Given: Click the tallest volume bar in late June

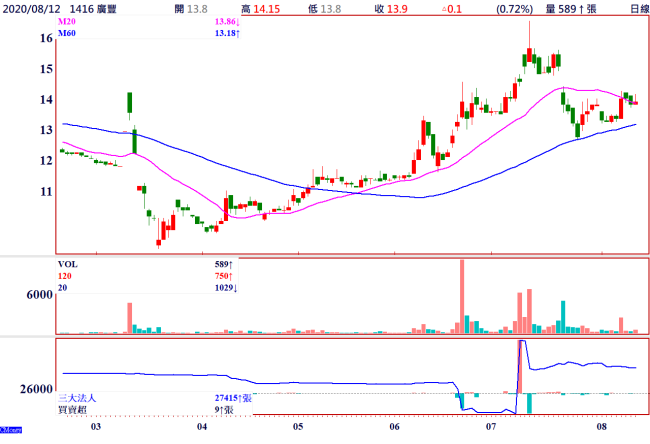Looking at the screenshot, I should click(462, 296).
